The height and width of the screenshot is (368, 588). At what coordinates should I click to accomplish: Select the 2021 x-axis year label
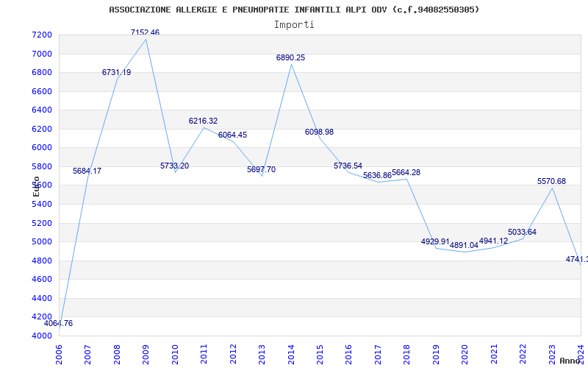(494, 354)
